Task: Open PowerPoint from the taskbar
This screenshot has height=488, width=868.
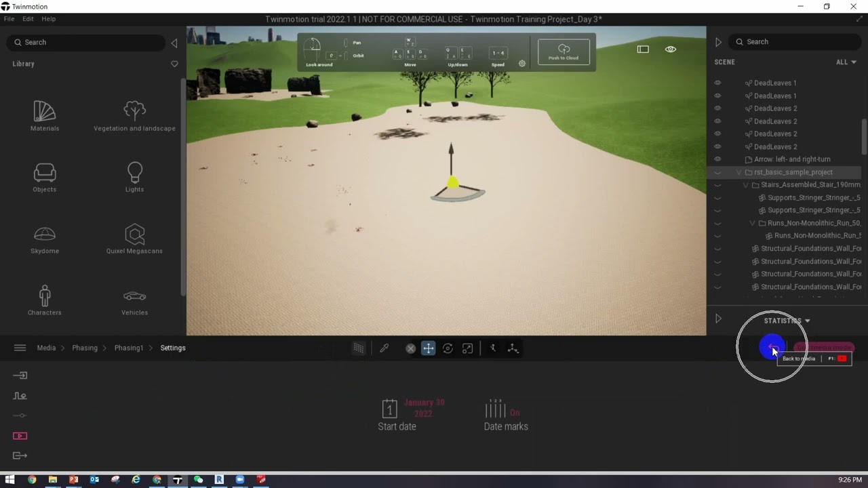Action: click(x=73, y=479)
